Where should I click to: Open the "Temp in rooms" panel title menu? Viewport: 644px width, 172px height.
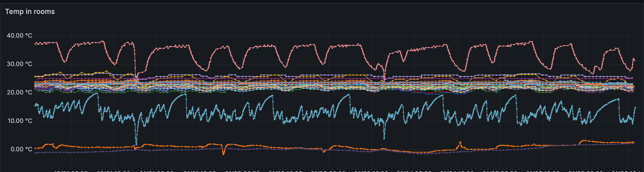point(30,11)
